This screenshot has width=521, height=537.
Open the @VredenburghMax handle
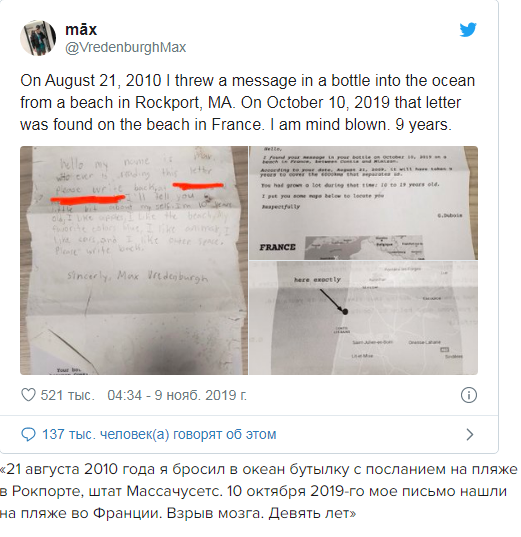(x=125, y=47)
